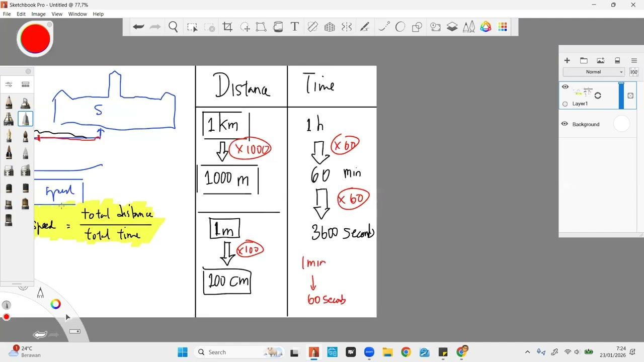Select the Zoom magnifier tool
Image resolution: width=644 pixels, height=362 pixels.
pyautogui.click(x=173, y=27)
